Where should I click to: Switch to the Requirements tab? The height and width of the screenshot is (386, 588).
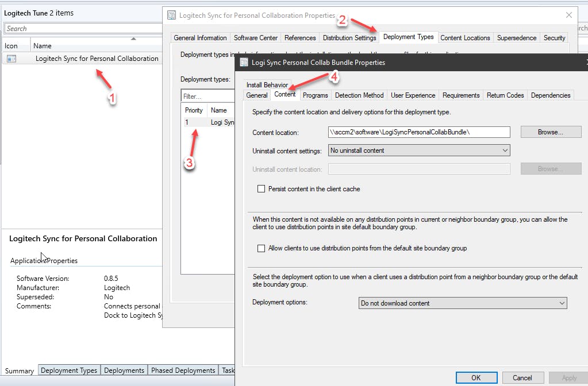pos(461,95)
